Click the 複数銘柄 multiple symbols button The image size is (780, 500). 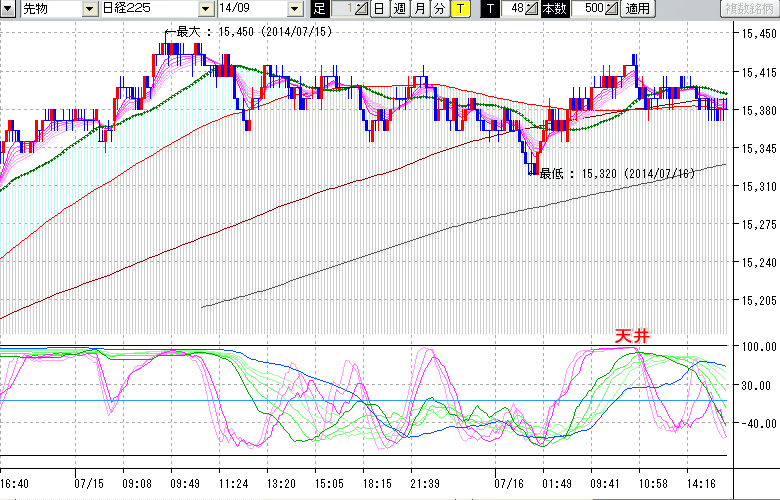click(749, 9)
